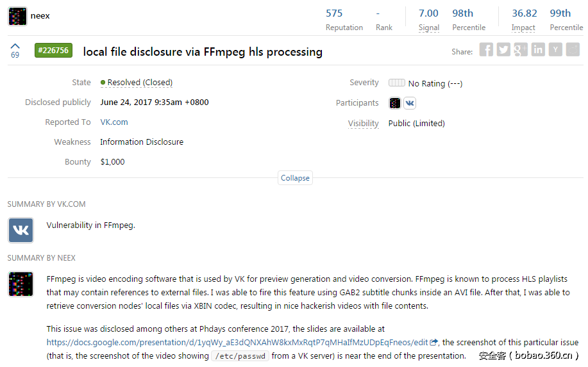Open neex participant avatar
588x367 pixels.
coord(395,103)
